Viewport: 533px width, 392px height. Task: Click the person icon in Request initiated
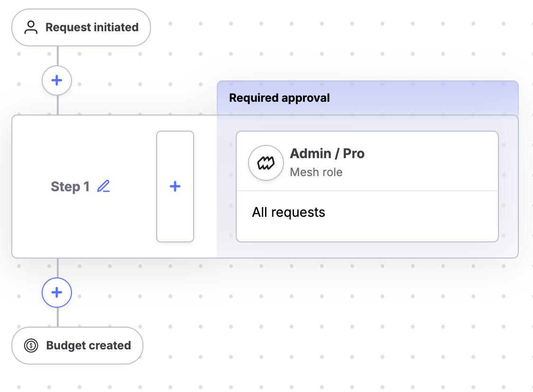point(31,27)
